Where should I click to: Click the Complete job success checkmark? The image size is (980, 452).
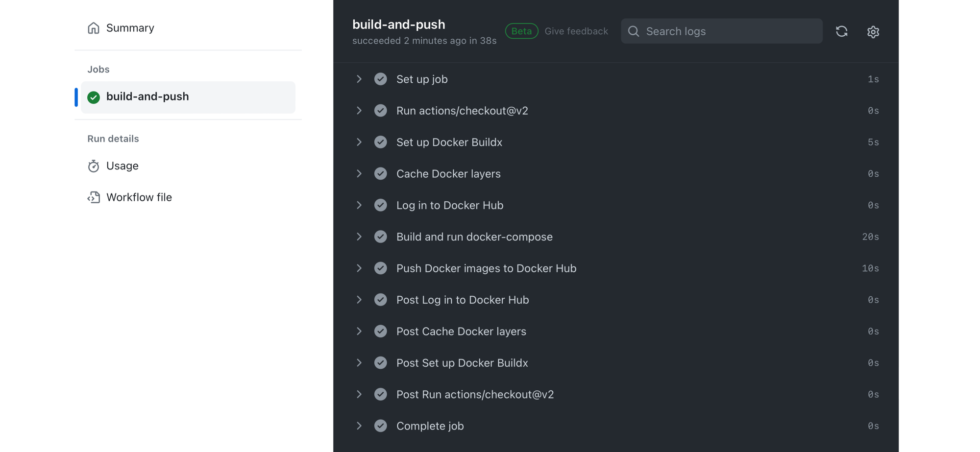coord(381,426)
